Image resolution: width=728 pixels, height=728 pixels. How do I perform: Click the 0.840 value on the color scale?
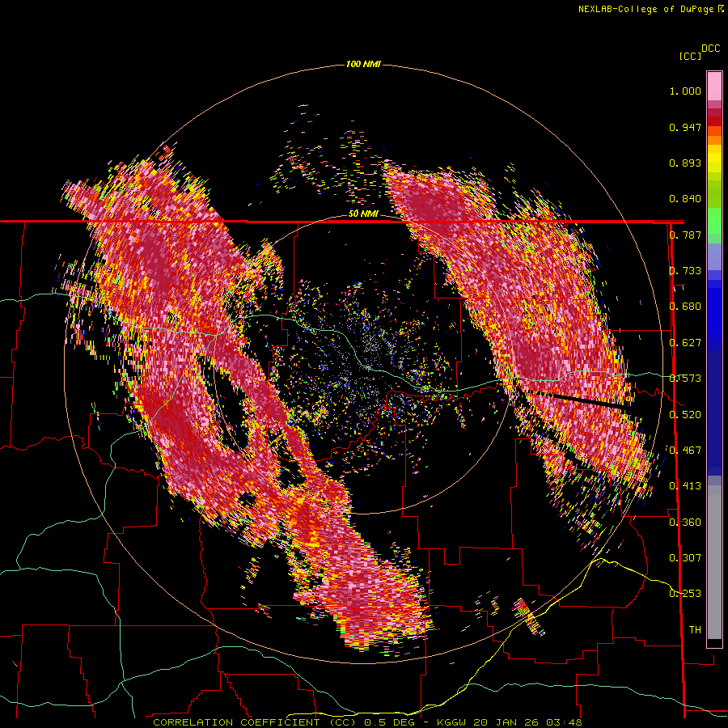tap(685, 199)
